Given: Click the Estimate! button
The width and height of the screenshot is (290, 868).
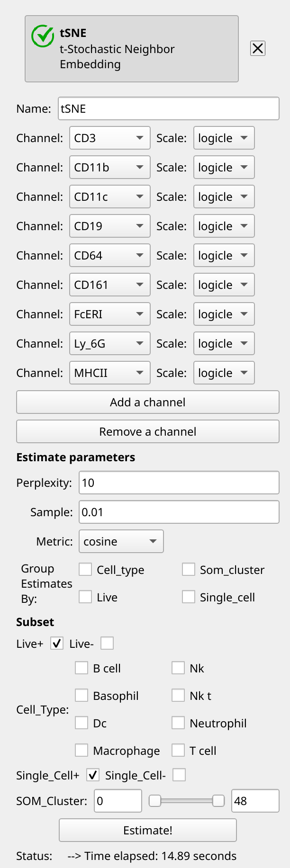Looking at the screenshot, I should pos(148,830).
